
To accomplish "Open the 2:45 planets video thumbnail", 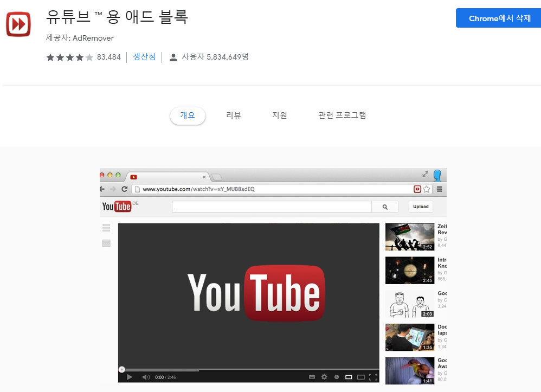I will tap(410, 270).
